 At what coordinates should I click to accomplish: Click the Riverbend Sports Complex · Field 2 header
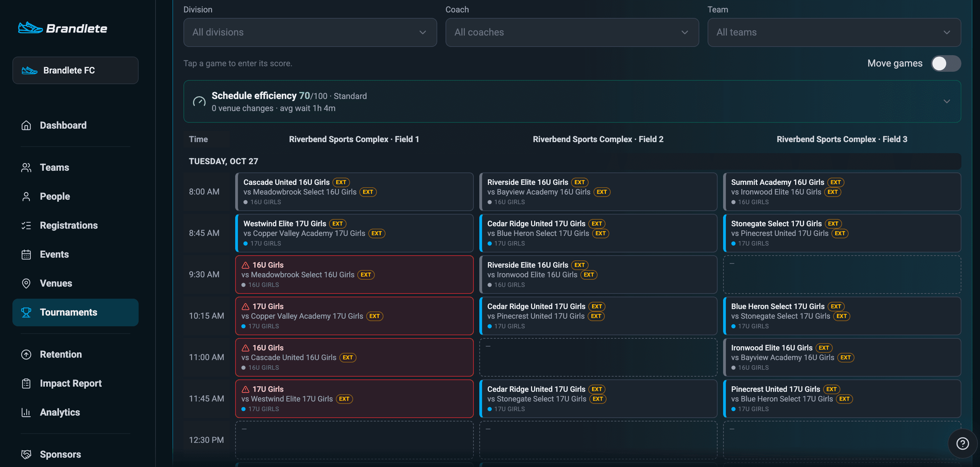(x=598, y=139)
